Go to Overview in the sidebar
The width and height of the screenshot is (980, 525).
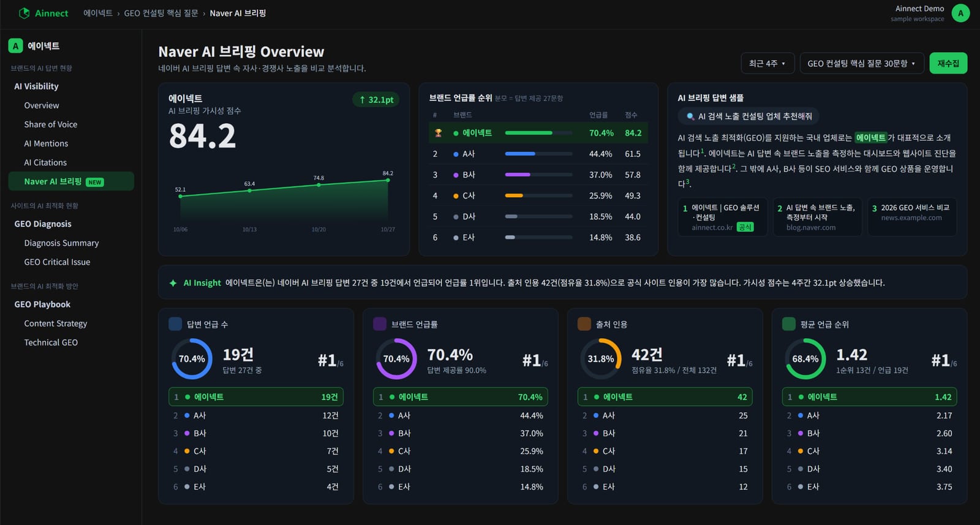(x=42, y=105)
